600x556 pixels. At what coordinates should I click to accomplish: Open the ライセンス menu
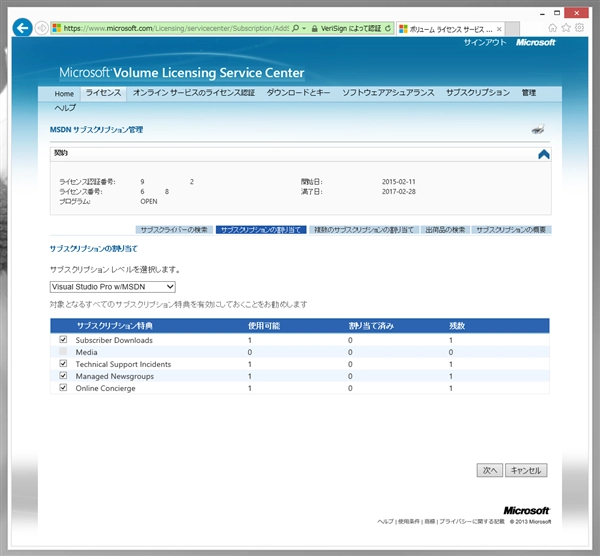103,93
